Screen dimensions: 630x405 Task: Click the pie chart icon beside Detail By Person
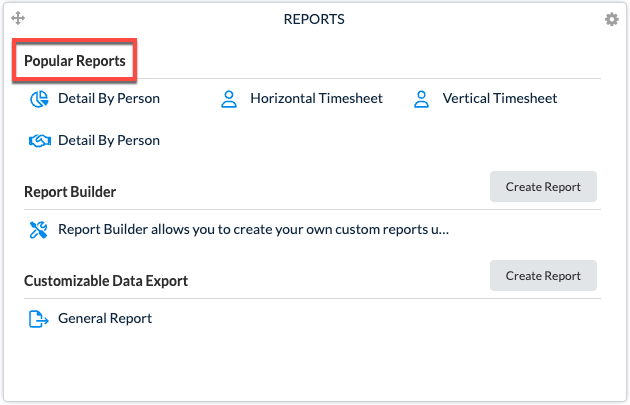39,99
